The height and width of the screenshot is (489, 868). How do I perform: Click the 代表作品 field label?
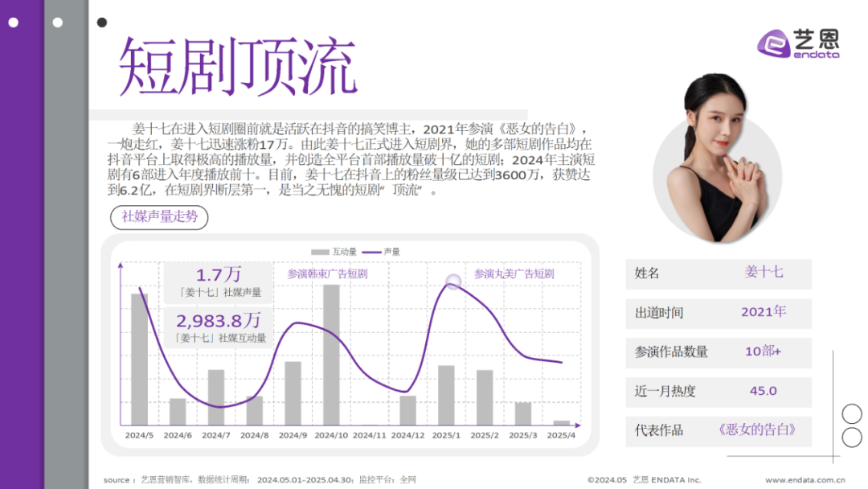[x=659, y=430]
